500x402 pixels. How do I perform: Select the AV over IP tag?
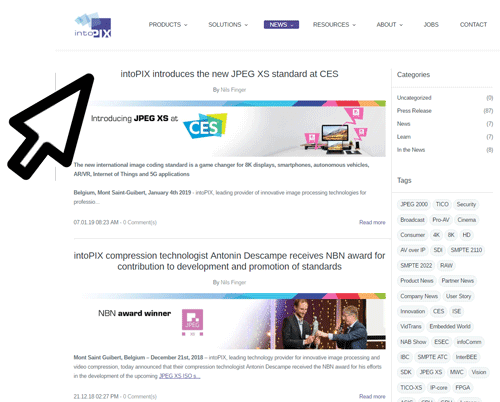coord(413,250)
